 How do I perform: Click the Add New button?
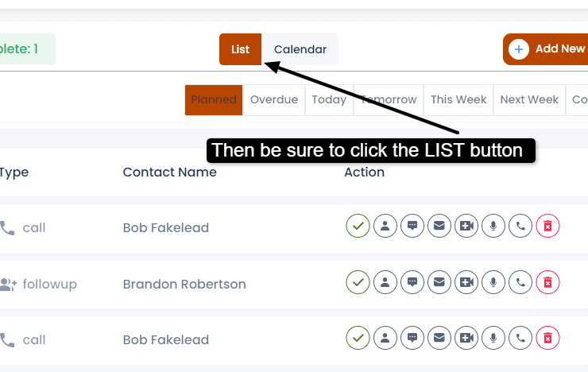point(548,49)
